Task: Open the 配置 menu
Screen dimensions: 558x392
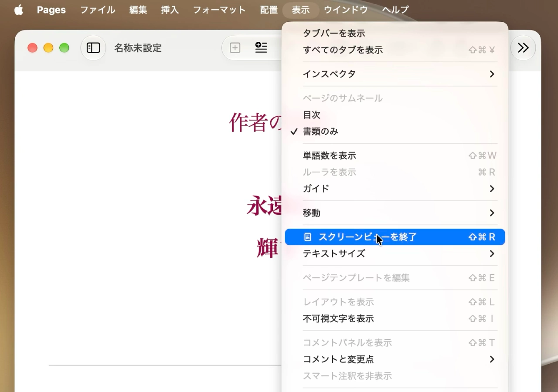Action: [x=269, y=10]
